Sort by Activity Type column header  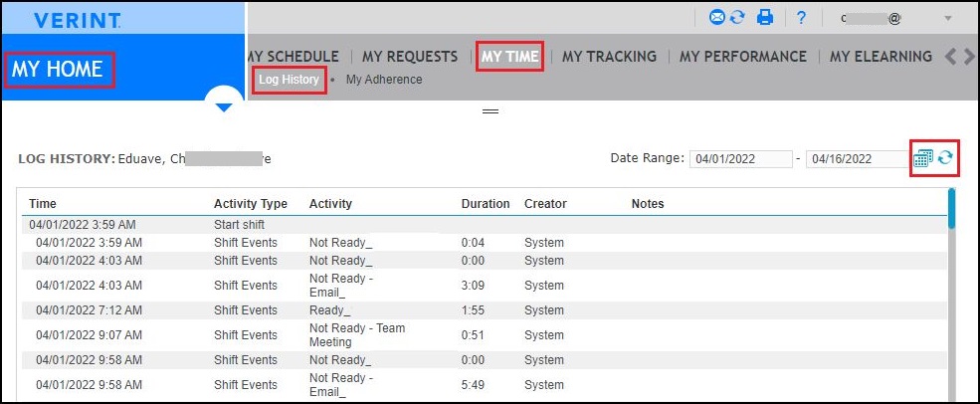click(x=251, y=204)
